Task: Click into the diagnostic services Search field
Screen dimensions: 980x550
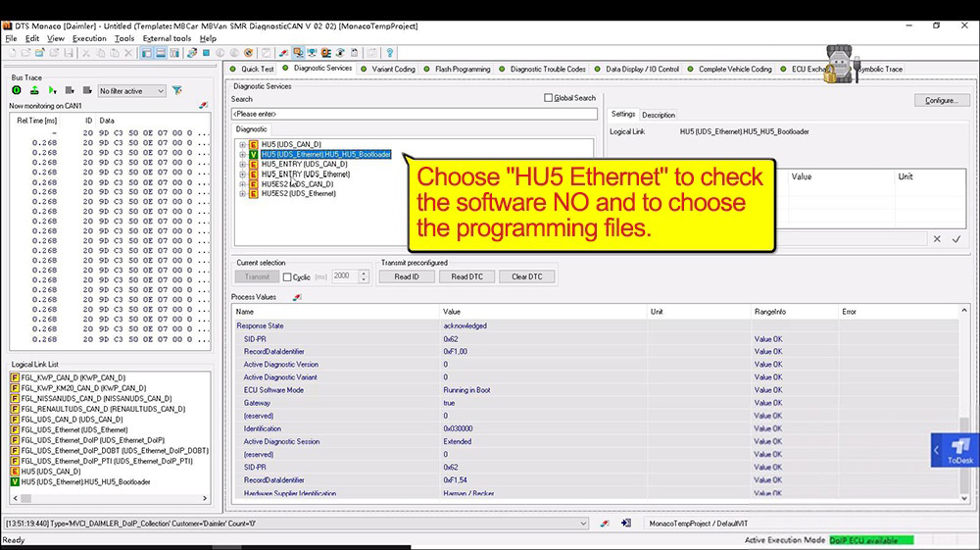Action: (414, 114)
